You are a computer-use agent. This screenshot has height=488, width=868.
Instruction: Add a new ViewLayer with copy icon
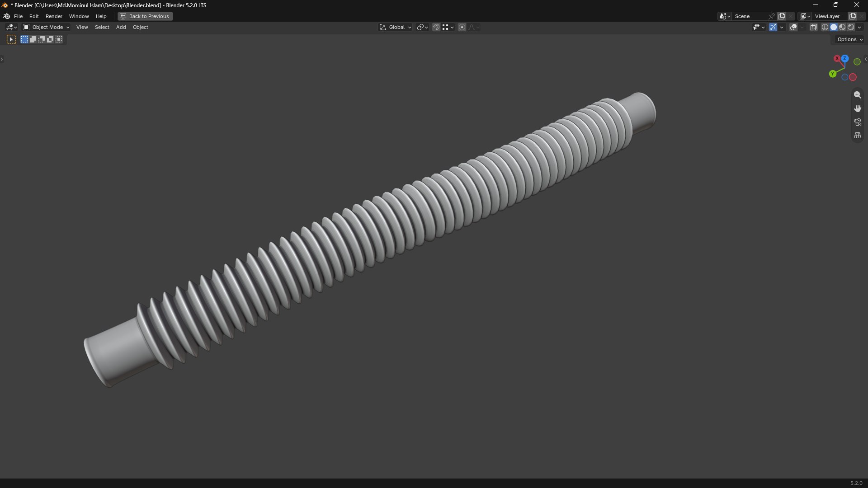pos(853,16)
